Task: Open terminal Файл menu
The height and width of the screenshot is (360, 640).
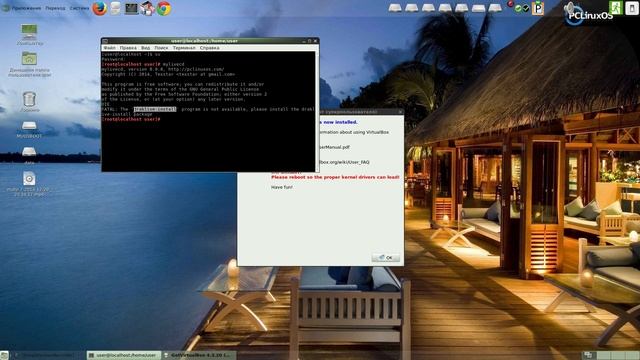Action: click(109, 48)
